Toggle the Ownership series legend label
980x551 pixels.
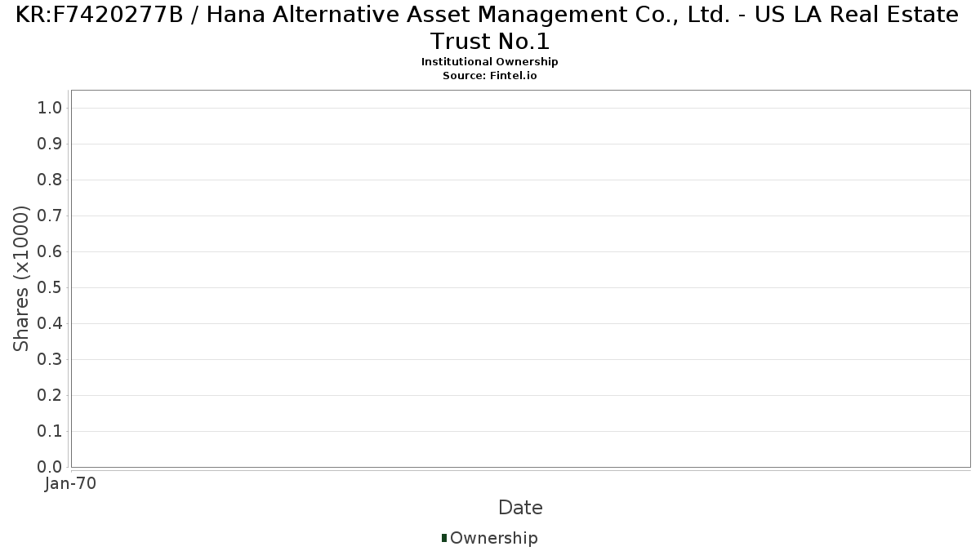494,538
